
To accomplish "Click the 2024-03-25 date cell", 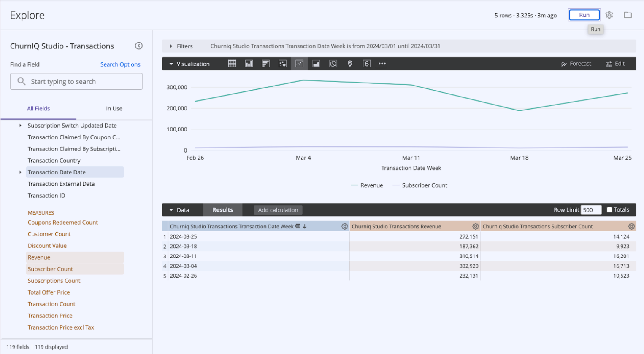I will click(259, 236).
